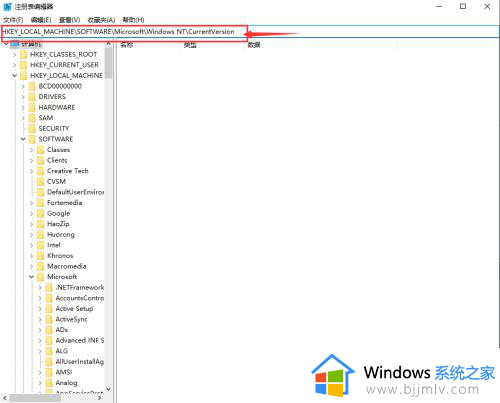Screen dimensions: 500x403
Task: Click the tree scroll-down arrow
Action: [x=108, y=389]
